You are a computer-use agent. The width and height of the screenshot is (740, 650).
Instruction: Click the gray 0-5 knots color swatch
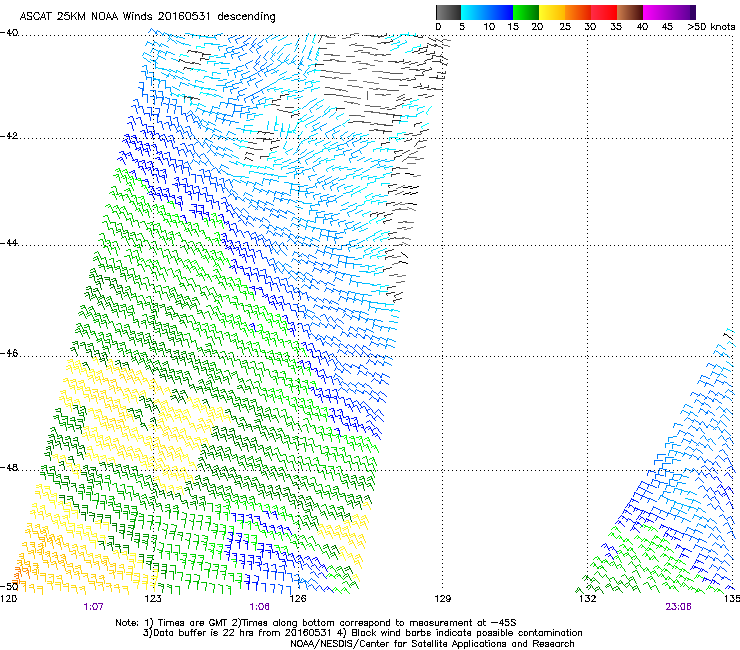click(448, 12)
